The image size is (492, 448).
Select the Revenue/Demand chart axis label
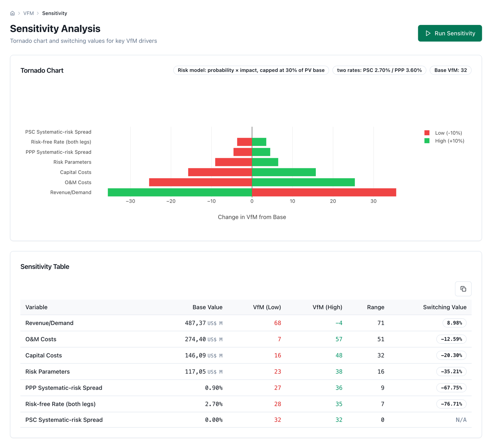[71, 192]
